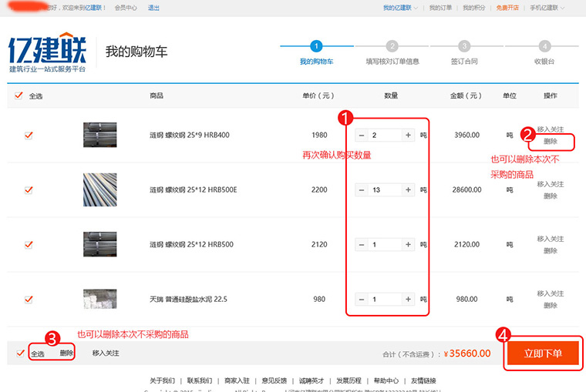Toggle the header 全选 checkbox
The height and width of the screenshot is (392, 586).
coord(19,96)
